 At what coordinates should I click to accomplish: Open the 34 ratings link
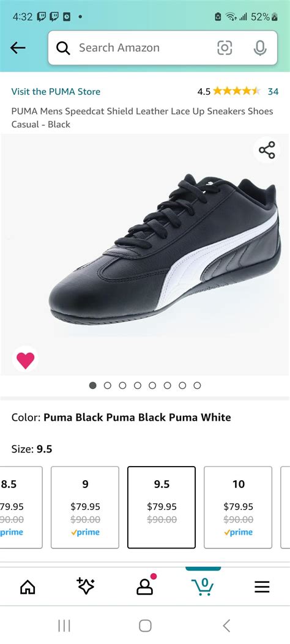pyautogui.click(x=273, y=92)
